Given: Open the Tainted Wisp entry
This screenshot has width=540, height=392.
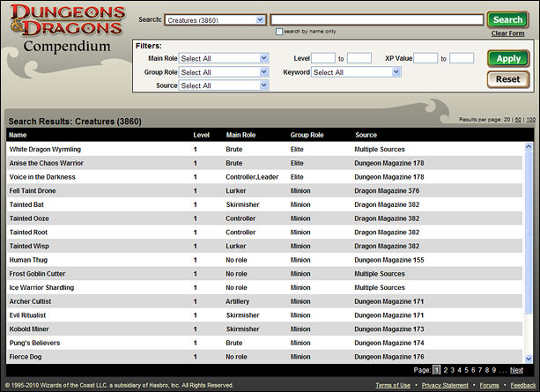Looking at the screenshot, I should [29, 246].
